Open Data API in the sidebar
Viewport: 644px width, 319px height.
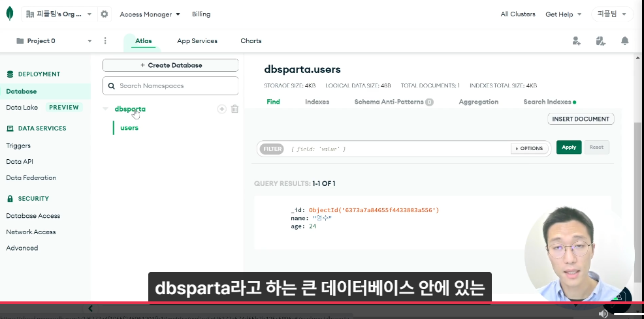[20, 162]
